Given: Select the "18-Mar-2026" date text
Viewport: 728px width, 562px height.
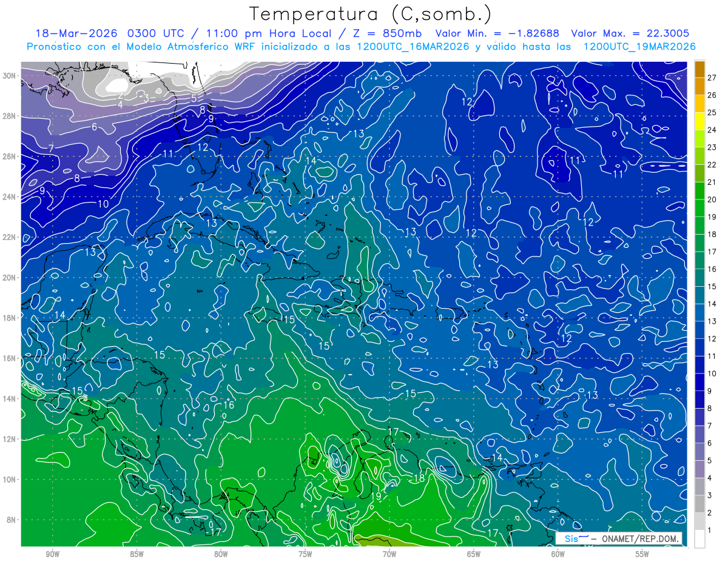Looking at the screenshot, I should click(76, 33).
